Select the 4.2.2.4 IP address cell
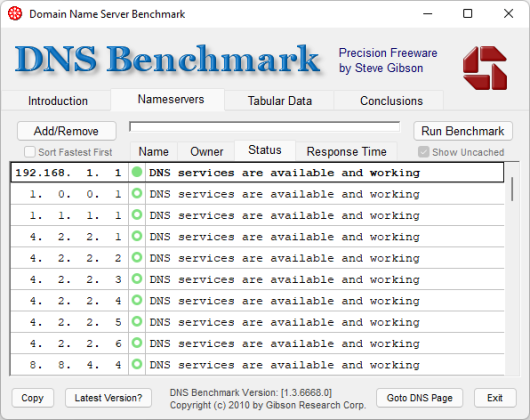Viewport: 530px width, 420px height. coord(69,300)
